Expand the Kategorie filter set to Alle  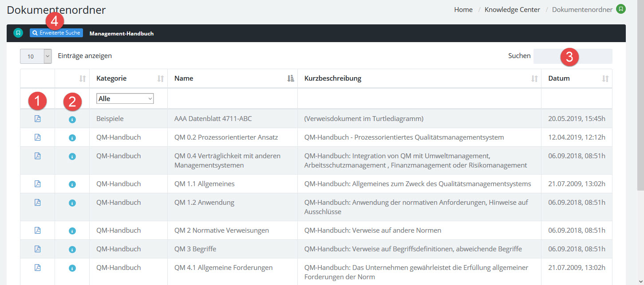pos(125,99)
